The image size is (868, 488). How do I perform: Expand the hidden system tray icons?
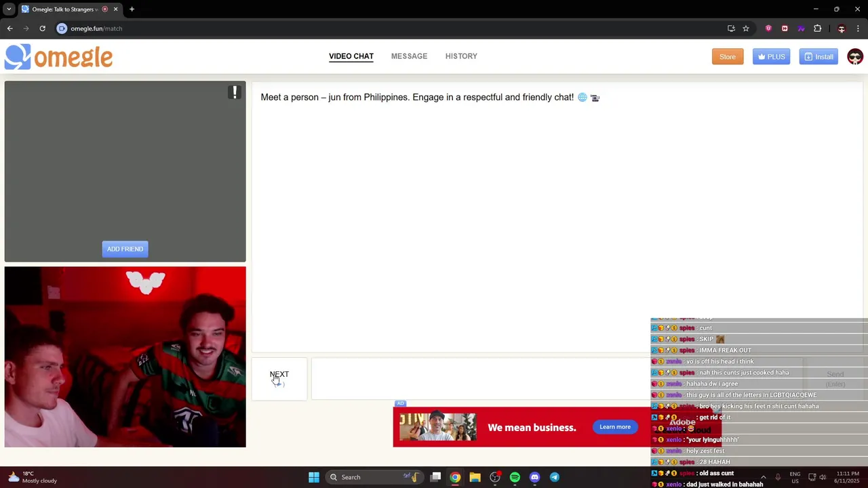[763, 477]
